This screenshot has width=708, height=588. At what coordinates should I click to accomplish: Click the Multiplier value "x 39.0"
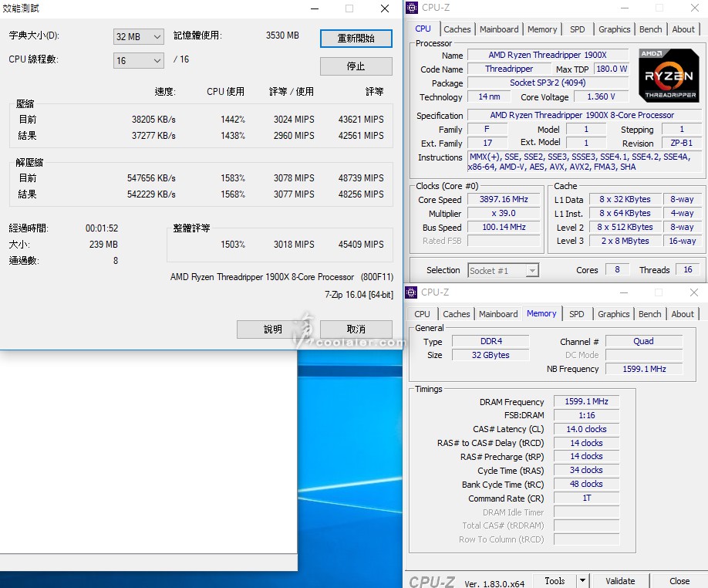pyautogui.click(x=504, y=214)
